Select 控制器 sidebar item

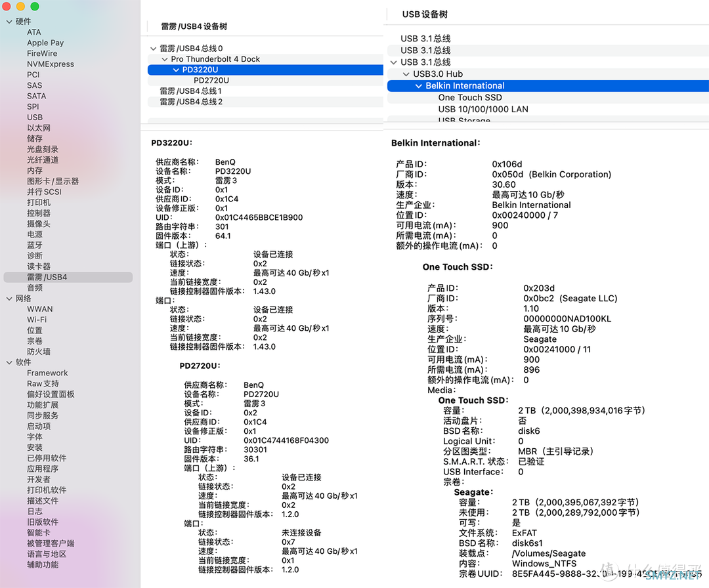coord(39,213)
